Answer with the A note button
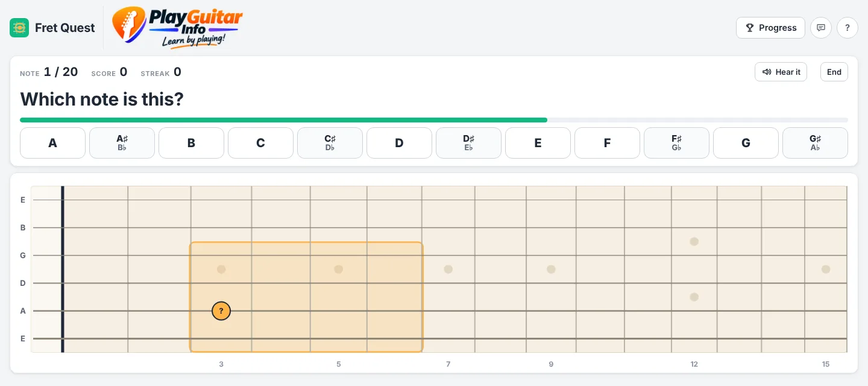 point(53,143)
